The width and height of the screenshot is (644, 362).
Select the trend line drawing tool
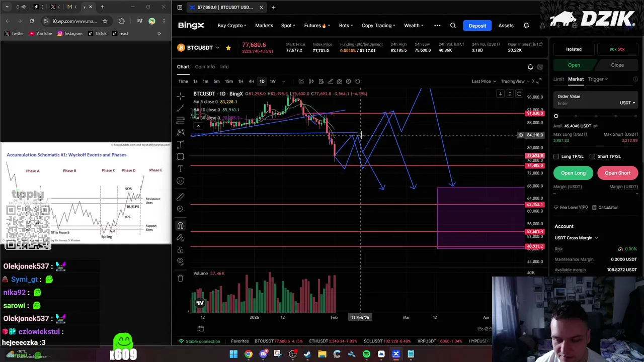click(x=180, y=108)
